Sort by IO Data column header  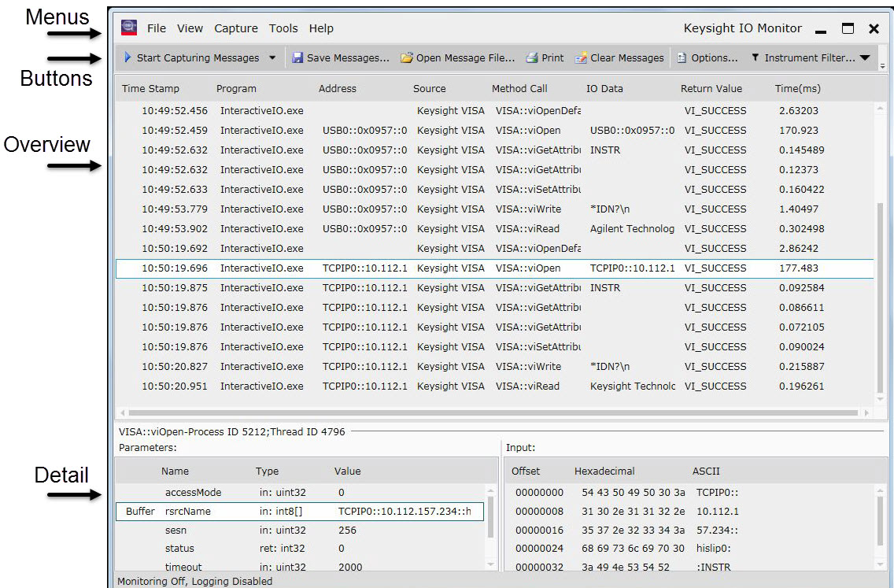[604, 88]
